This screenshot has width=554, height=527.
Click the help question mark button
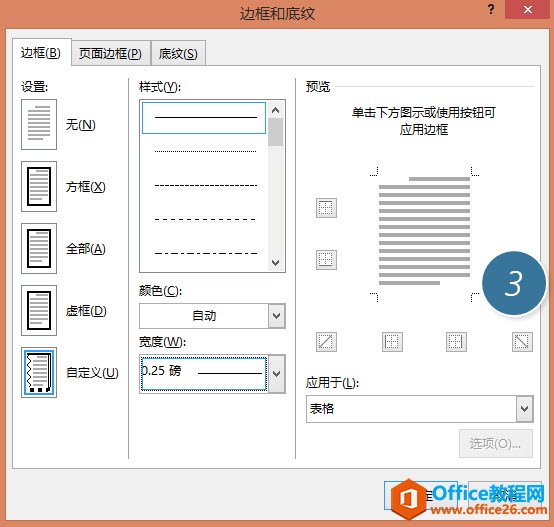point(491,9)
